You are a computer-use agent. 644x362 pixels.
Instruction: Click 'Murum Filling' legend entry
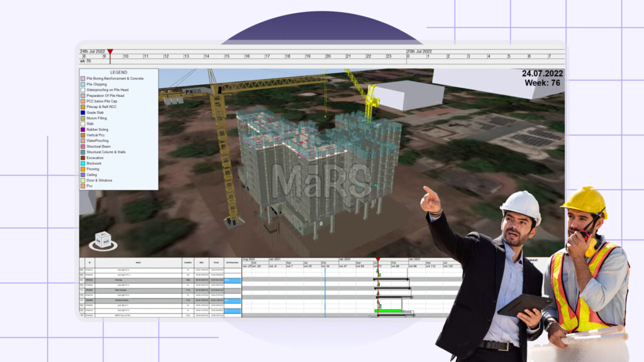[96, 118]
